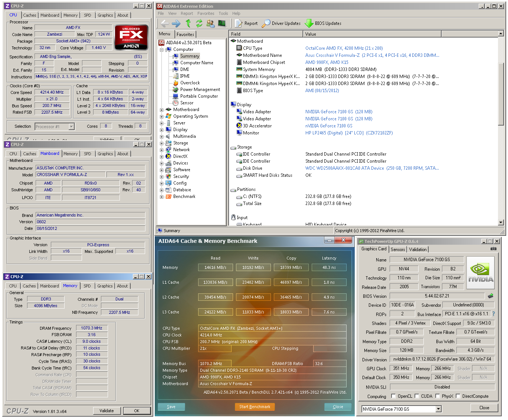Select Benchmark node in AIDA64 tree
Viewport: 508px width, 420px height.
click(180, 196)
